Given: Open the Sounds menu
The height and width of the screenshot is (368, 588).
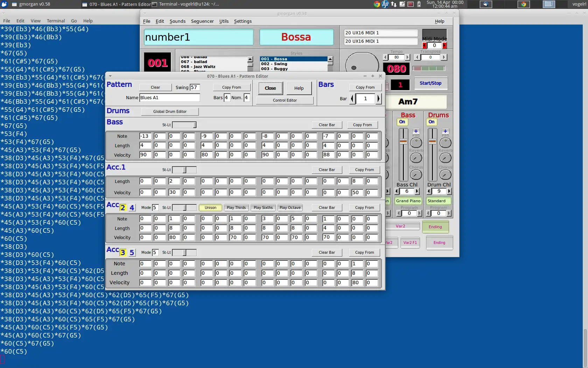Looking at the screenshot, I should coord(177,21).
